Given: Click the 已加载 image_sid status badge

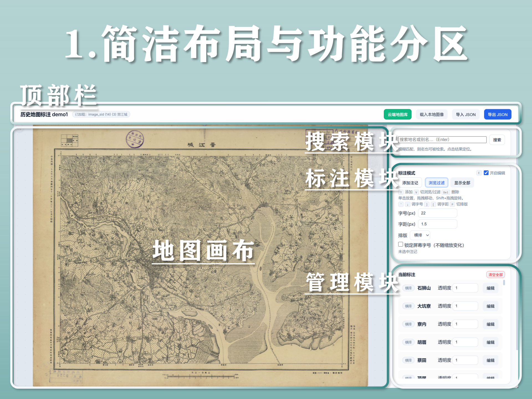Looking at the screenshot, I should coord(101,114).
